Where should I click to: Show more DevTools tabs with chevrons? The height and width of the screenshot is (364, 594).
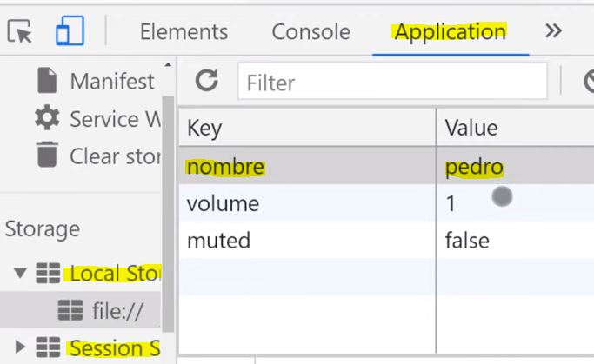(553, 31)
